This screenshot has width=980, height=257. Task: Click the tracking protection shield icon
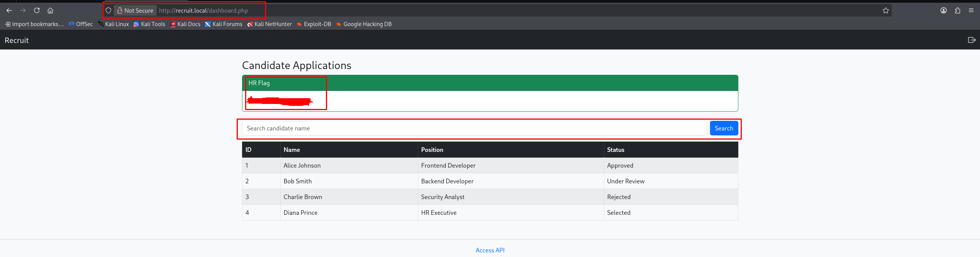108,10
